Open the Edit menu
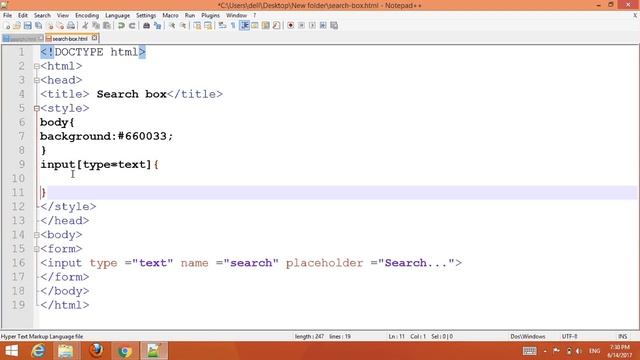 coord(22,16)
